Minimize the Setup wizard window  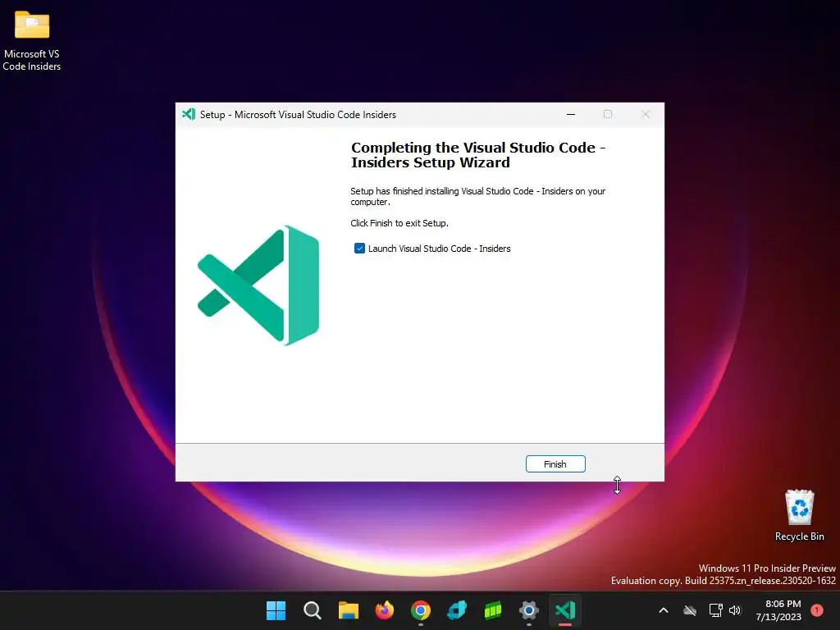[571, 114]
